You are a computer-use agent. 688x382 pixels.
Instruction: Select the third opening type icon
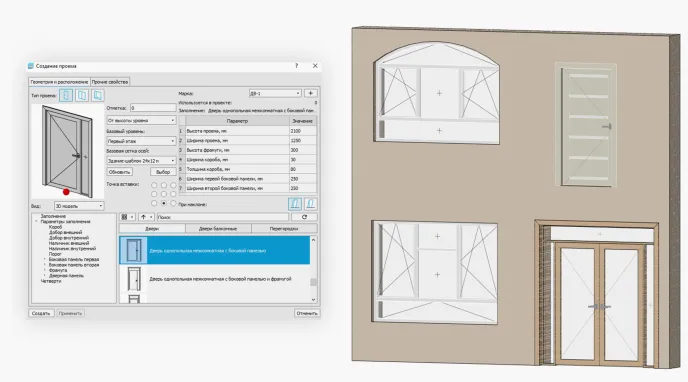pos(97,95)
